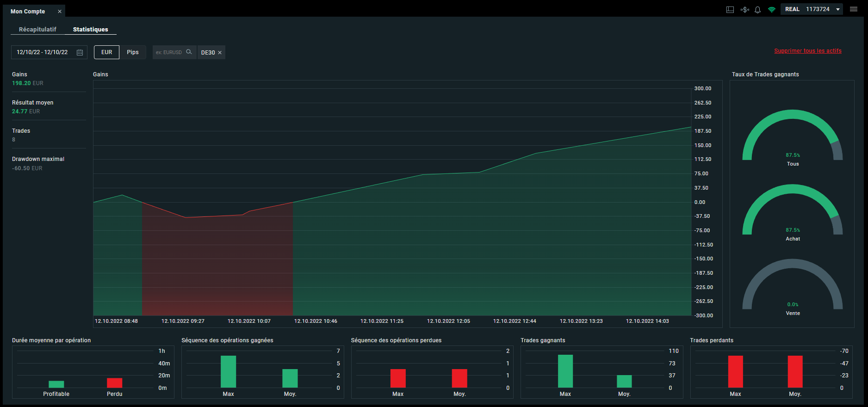This screenshot has width=868, height=407.
Task: Switch gains display to Pips
Action: click(x=133, y=52)
